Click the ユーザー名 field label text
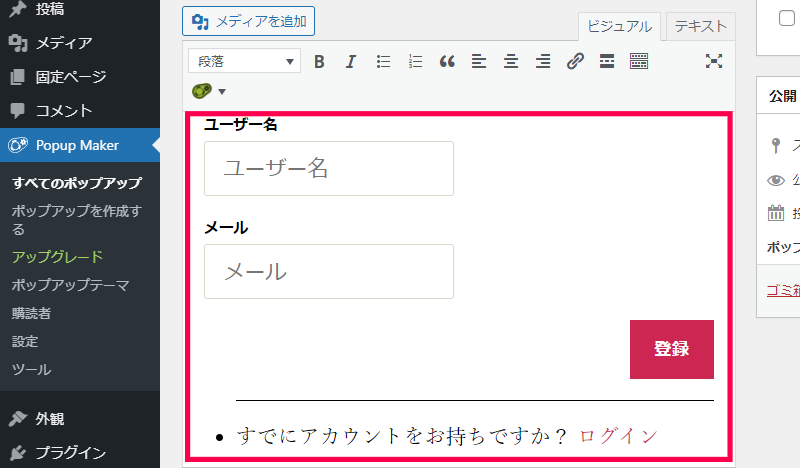 [x=240, y=124]
